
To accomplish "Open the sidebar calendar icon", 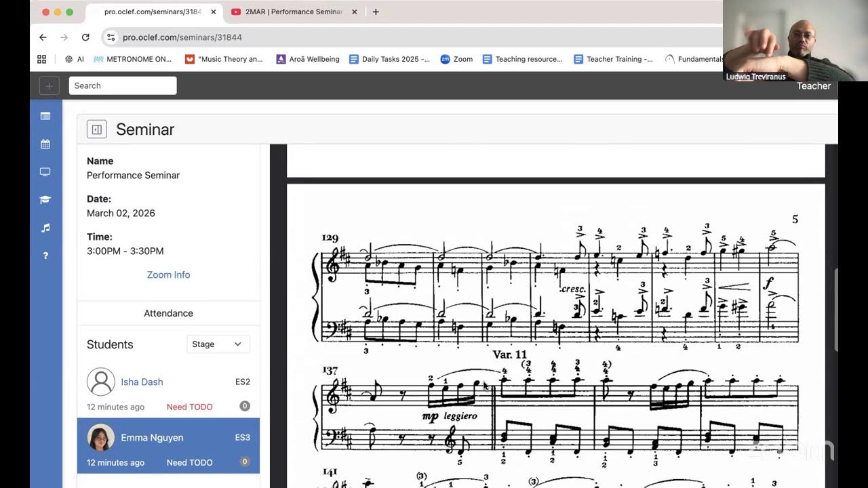I will click(45, 144).
